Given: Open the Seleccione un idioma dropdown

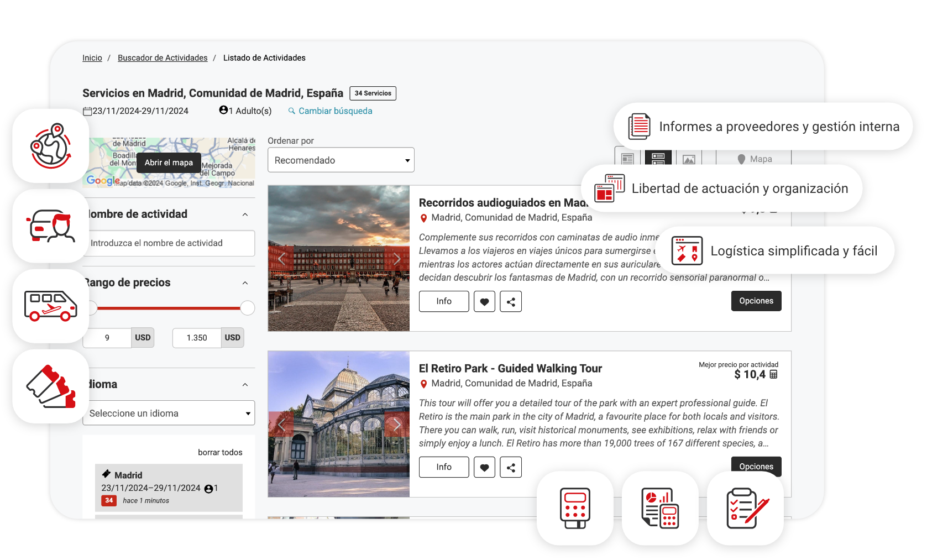Looking at the screenshot, I should (169, 414).
